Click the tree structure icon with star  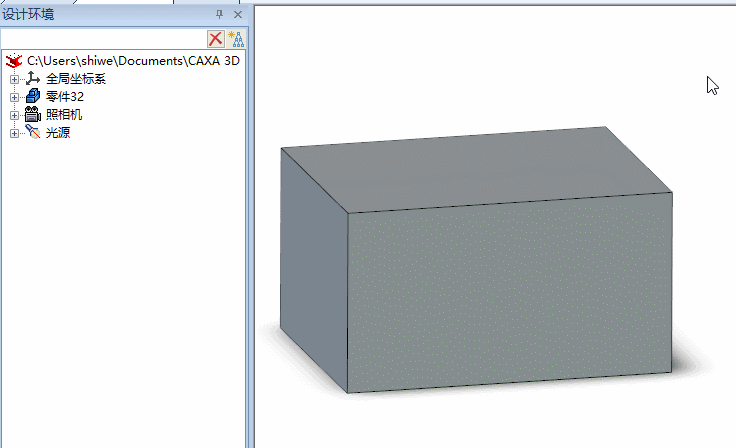pyautogui.click(x=236, y=39)
